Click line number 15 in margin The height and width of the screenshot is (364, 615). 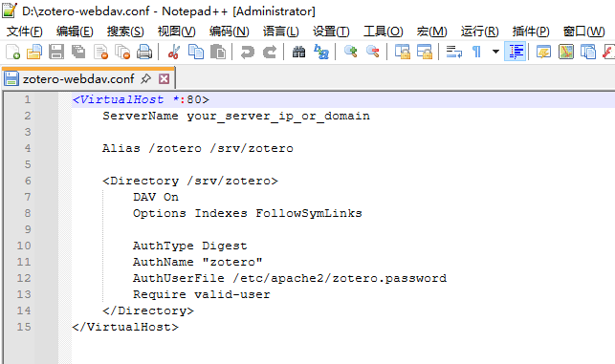[24, 327]
